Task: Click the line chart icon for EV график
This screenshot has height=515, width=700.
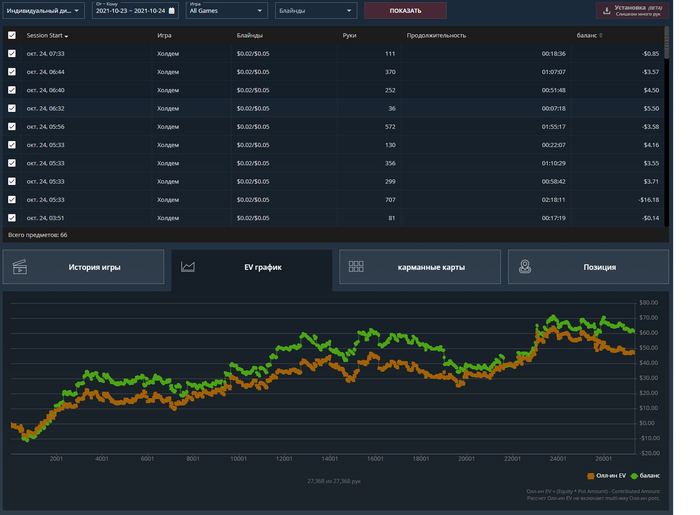Action: [x=188, y=267]
